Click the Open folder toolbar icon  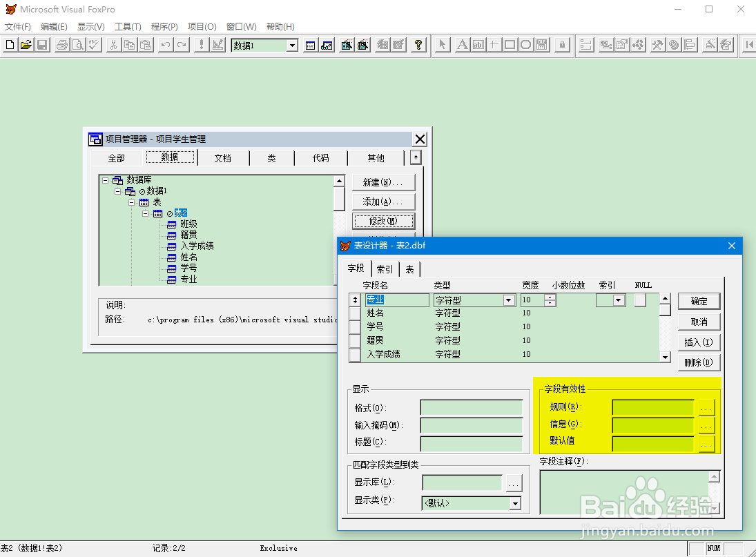(26, 46)
